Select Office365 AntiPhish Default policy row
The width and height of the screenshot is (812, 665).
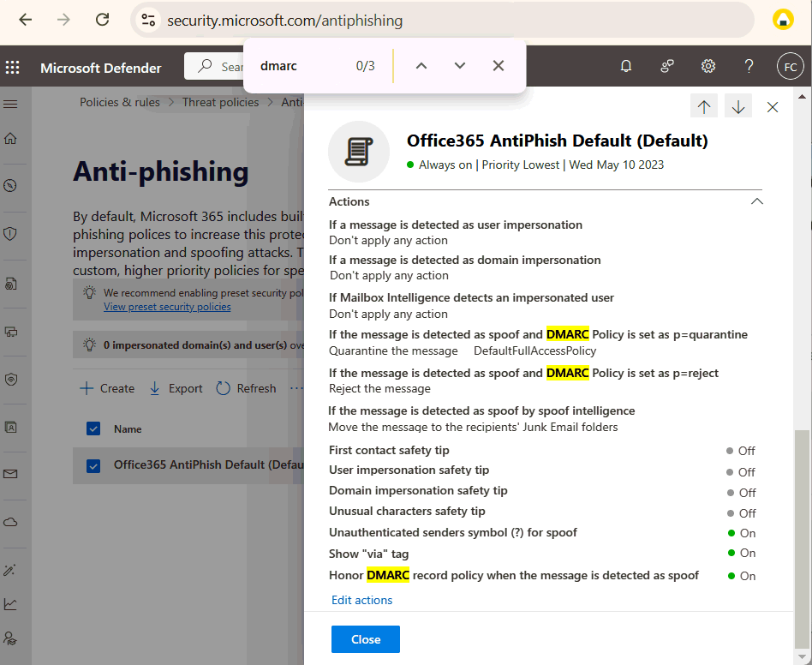[x=188, y=465]
